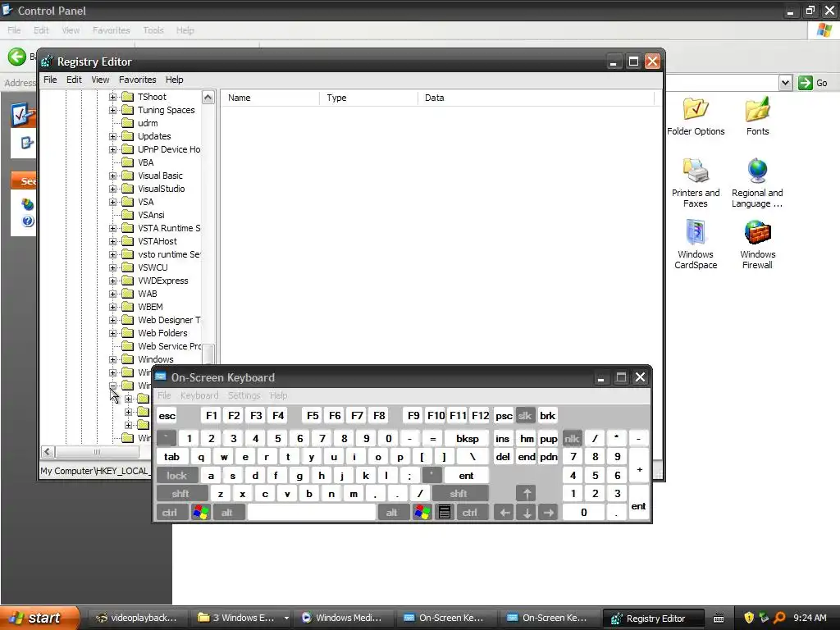Switch to videoplayback taskbar item

click(x=137, y=618)
